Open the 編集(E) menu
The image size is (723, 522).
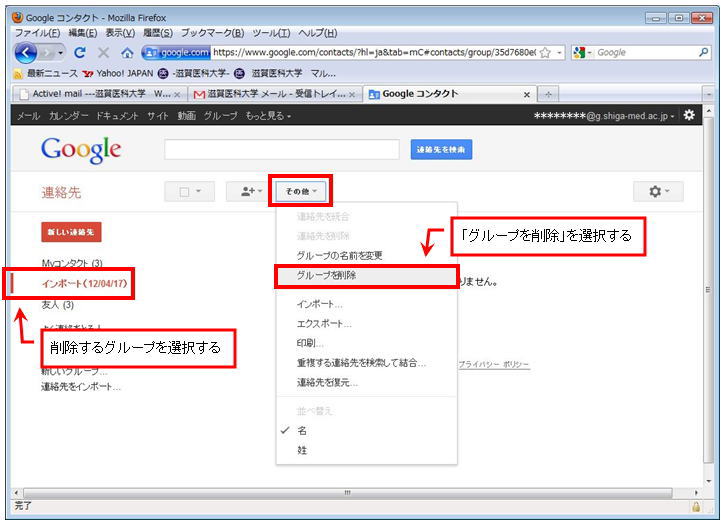pyautogui.click(x=83, y=33)
